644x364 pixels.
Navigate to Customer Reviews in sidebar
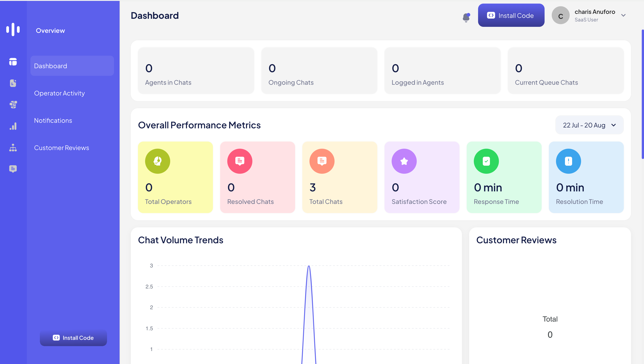click(62, 148)
